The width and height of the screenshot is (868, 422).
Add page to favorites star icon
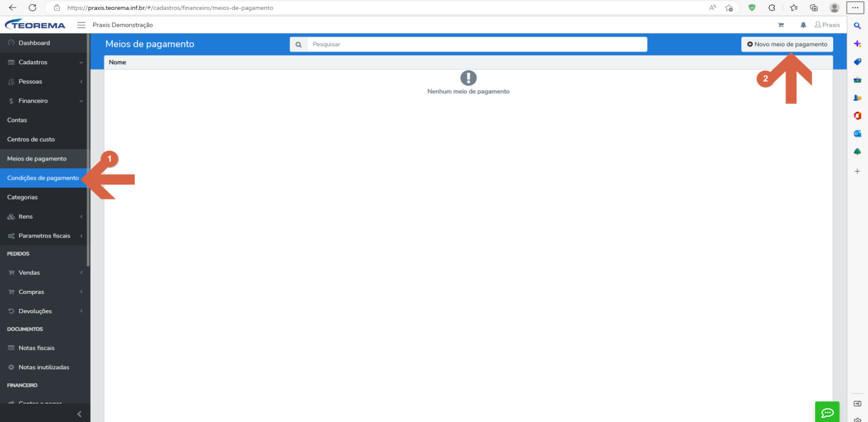(x=730, y=7)
